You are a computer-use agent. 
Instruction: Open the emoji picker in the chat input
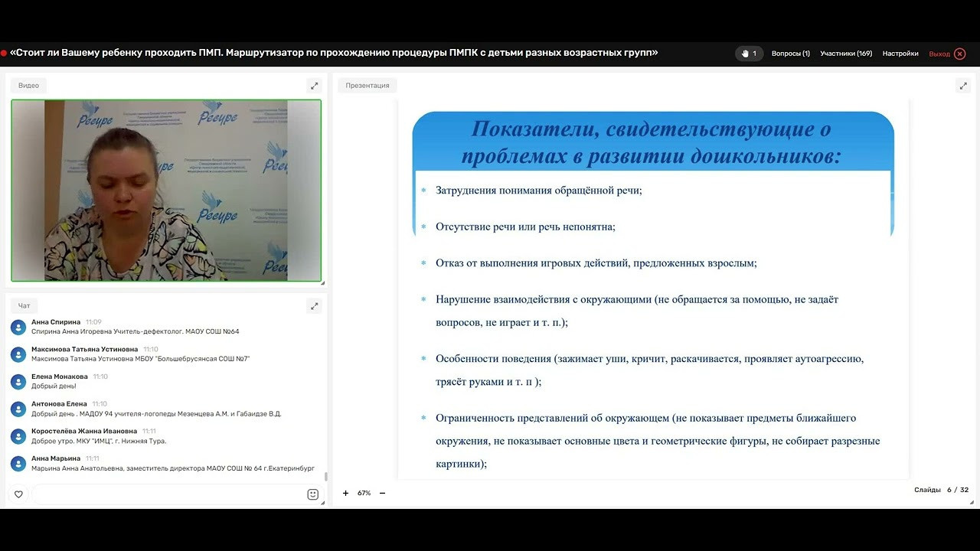(312, 494)
